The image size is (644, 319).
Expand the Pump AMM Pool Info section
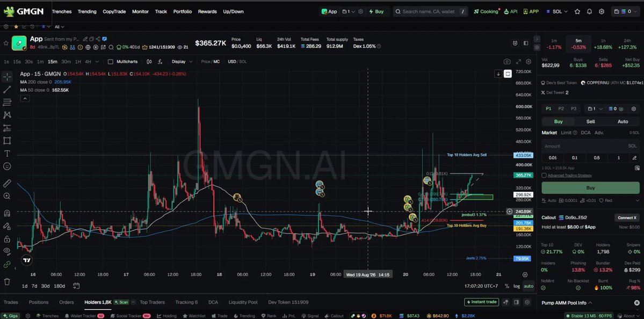tap(567, 302)
